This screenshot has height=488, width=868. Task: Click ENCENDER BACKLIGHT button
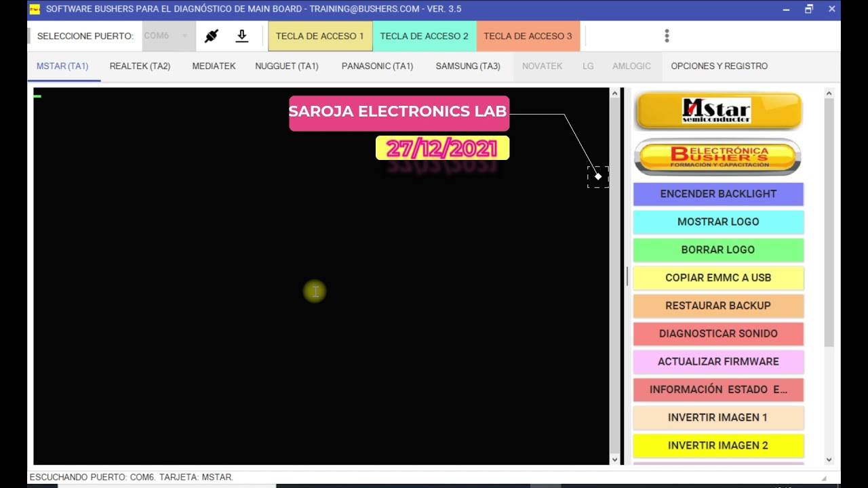(718, 194)
